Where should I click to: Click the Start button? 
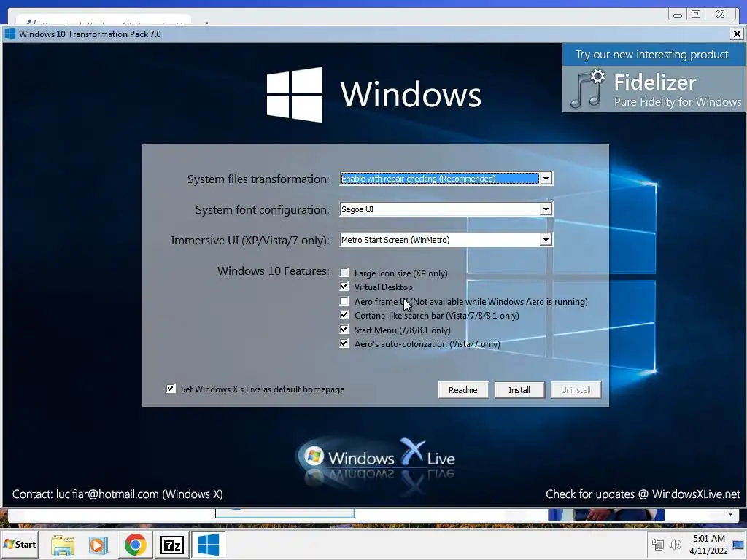pos(20,544)
